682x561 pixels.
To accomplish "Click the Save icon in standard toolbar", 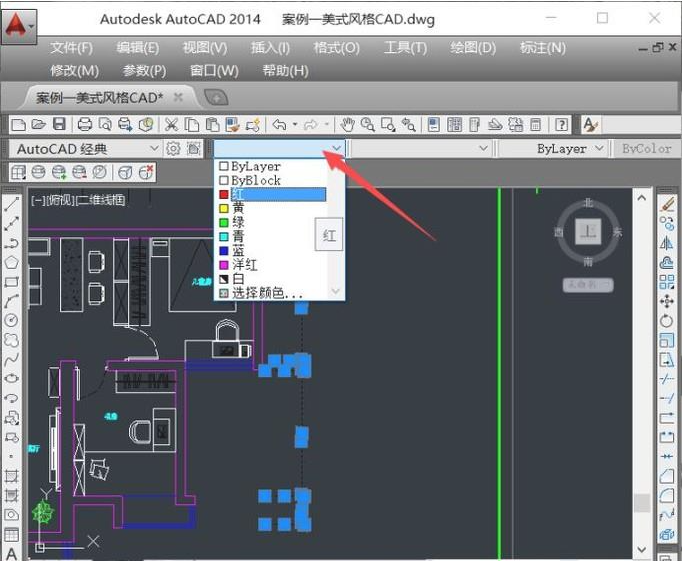I will click(x=59, y=124).
